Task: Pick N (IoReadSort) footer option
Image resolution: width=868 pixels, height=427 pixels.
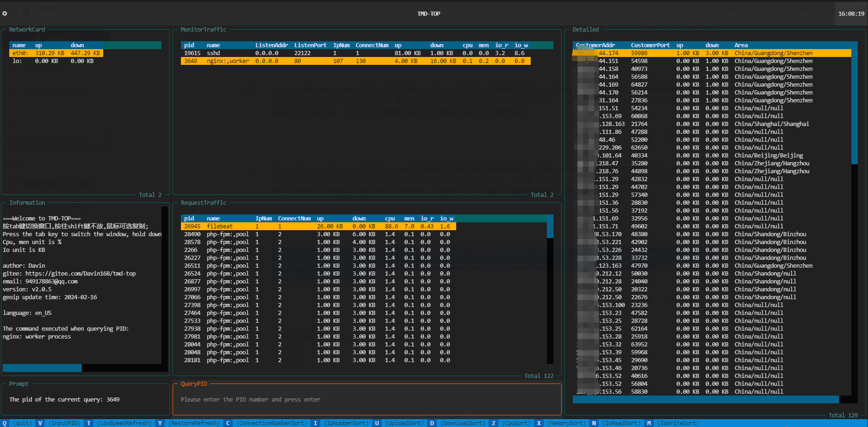Action: [x=616, y=423]
